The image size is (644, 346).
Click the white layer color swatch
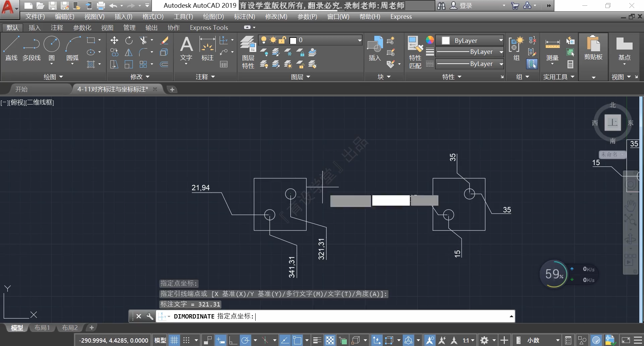(x=293, y=41)
